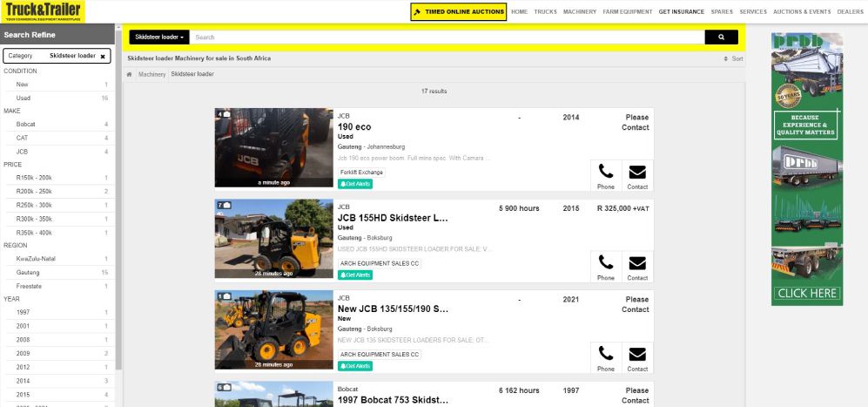Open AUCTIONS & EVENTS in top navigation
This screenshot has width=868, height=407.
(802, 11)
